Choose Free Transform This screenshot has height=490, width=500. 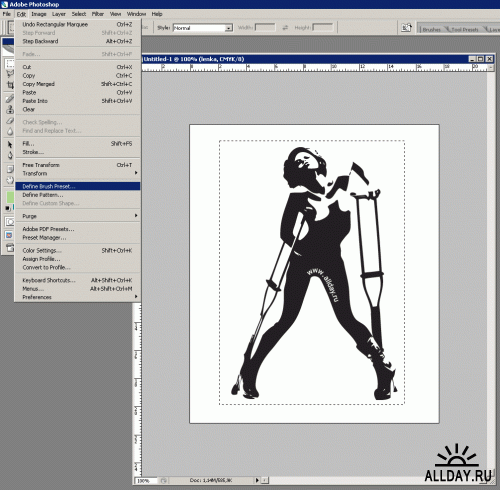pos(77,165)
